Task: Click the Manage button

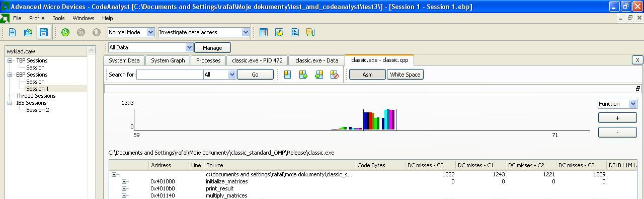Action: coord(212,47)
